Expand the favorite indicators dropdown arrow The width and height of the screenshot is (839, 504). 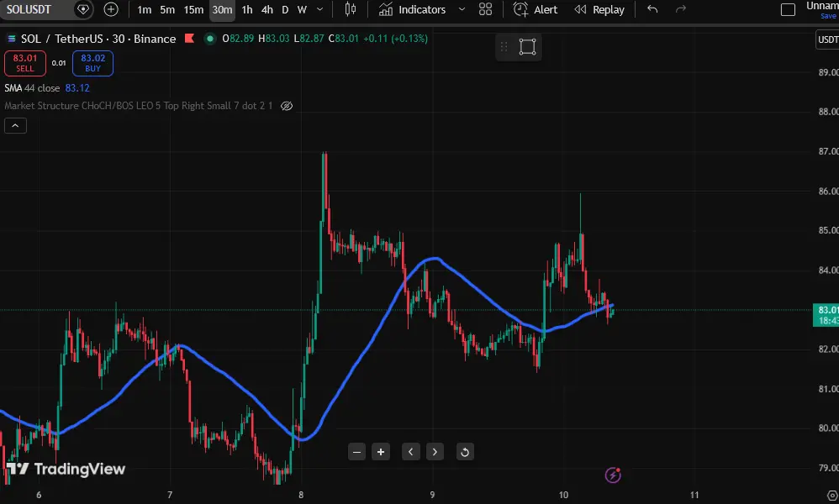pyautogui.click(x=462, y=9)
